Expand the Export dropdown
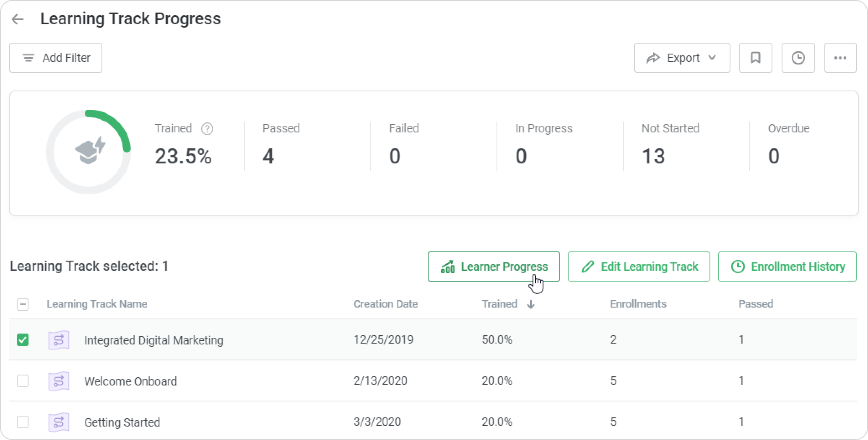Viewport: 868px width, 440px height. [682, 58]
